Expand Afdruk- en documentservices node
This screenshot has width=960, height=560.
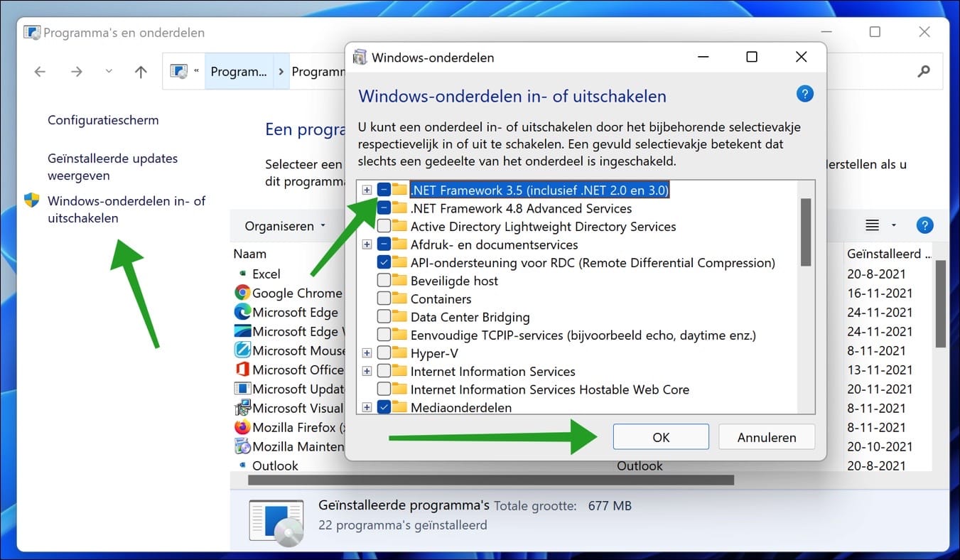pos(367,244)
